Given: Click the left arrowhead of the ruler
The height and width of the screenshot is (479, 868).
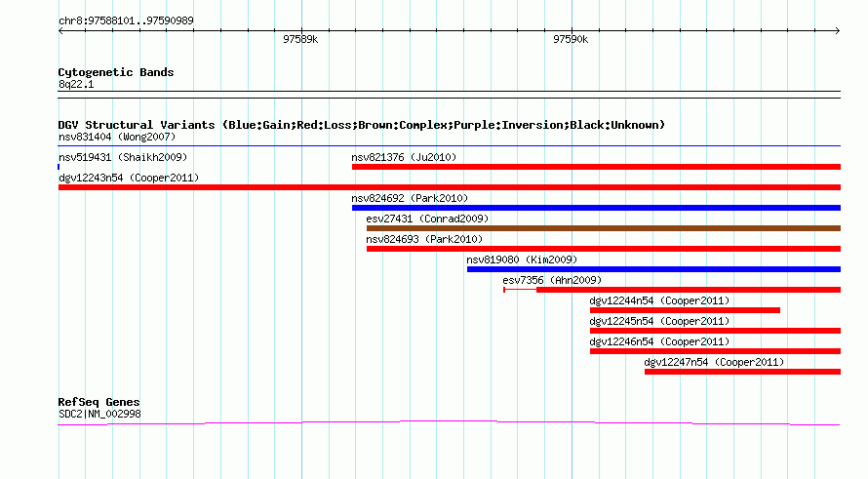Looking at the screenshot, I should [x=60, y=31].
